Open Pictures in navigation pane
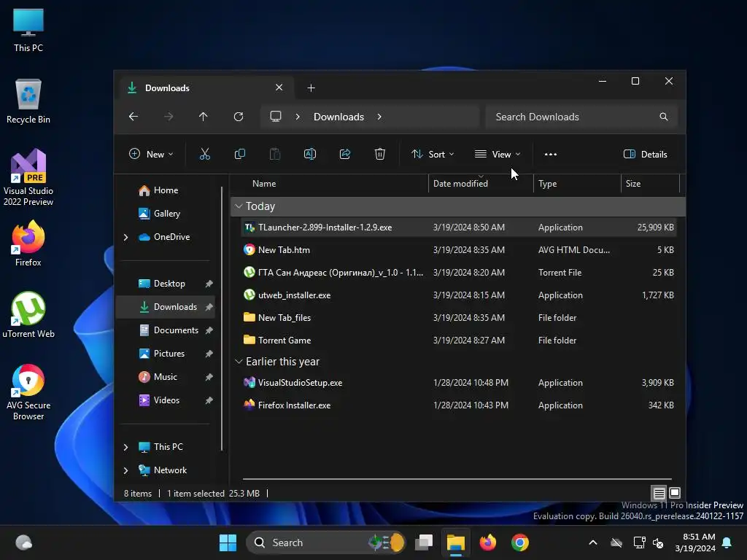Viewport: 747px width, 560px height. pyautogui.click(x=166, y=354)
